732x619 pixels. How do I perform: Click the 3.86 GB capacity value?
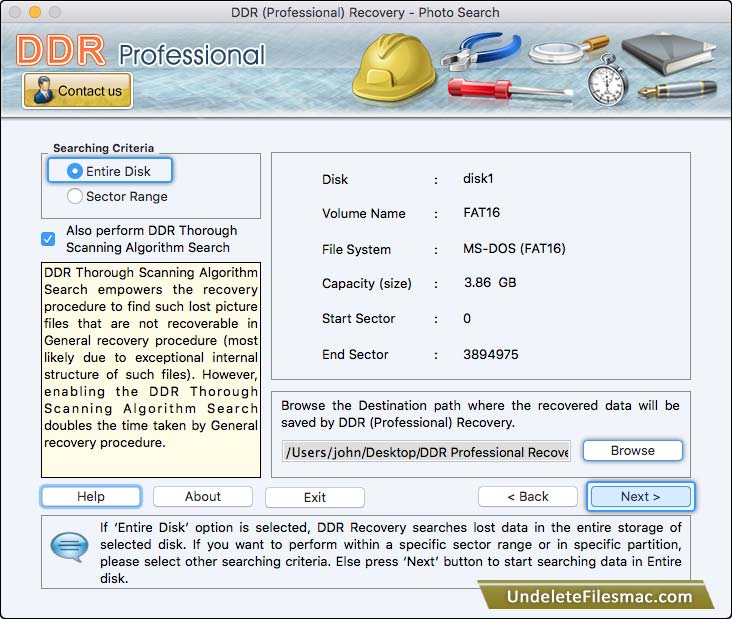tap(490, 282)
